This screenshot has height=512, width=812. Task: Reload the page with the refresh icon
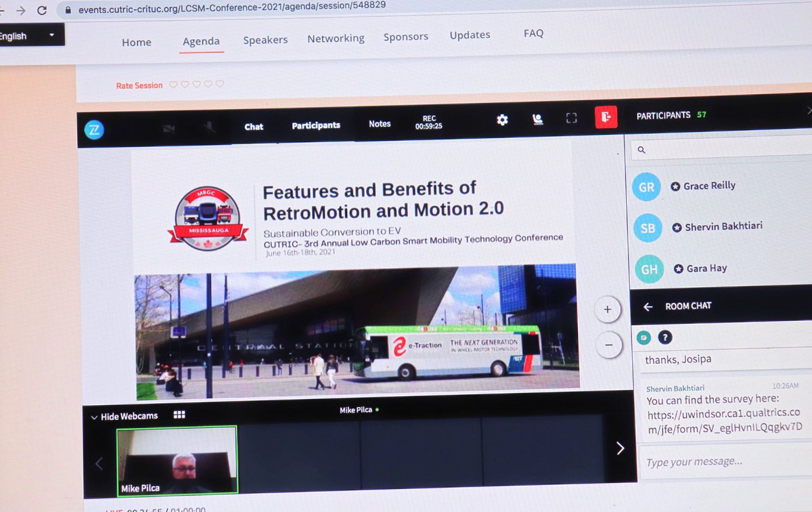tap(42, 10)
